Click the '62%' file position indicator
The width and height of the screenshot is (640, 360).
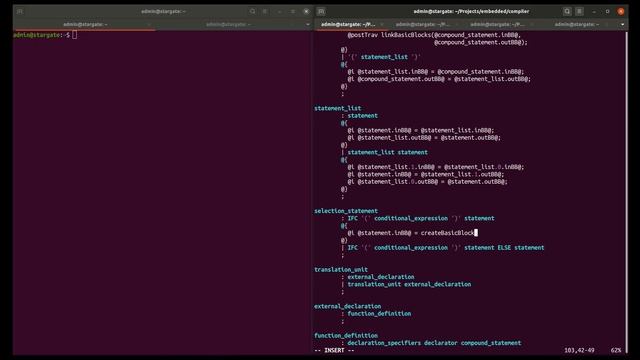pyautogui.click(x=616, y=350)
